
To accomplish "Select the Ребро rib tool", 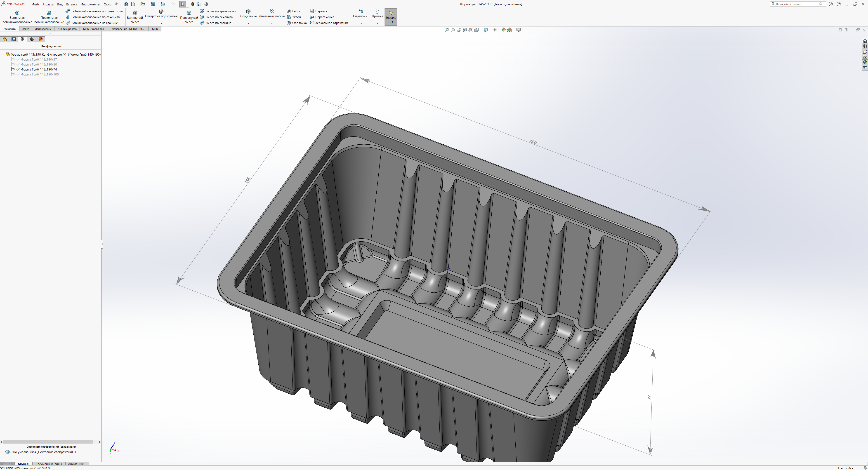I will click(294, 11).
